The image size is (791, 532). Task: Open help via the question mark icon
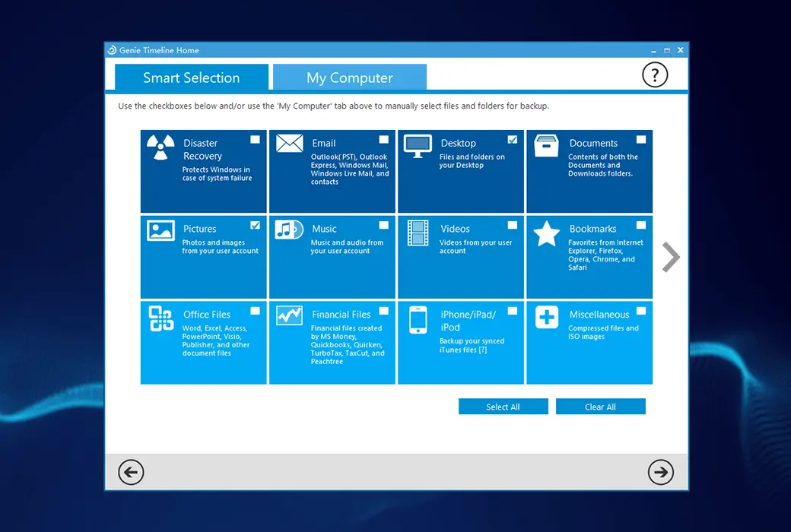pos(655,75)
